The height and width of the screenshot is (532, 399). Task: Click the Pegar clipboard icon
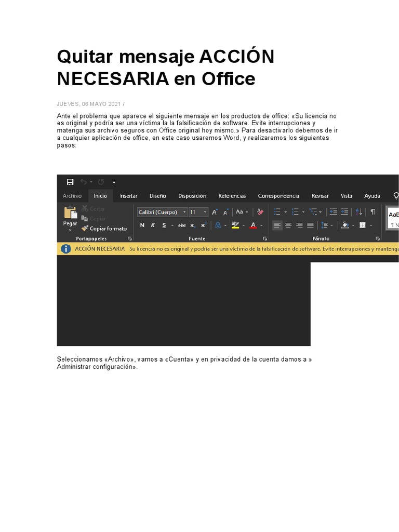pos(70,212)
